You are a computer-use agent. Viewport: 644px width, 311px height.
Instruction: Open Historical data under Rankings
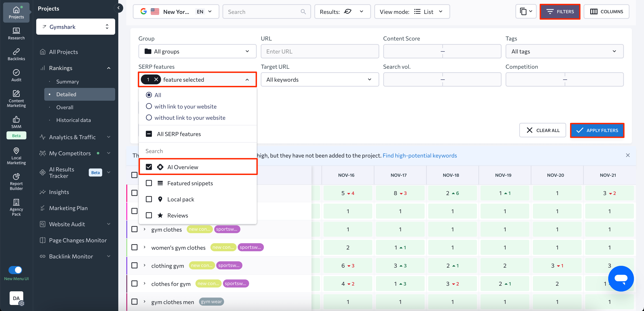[74, 120]
